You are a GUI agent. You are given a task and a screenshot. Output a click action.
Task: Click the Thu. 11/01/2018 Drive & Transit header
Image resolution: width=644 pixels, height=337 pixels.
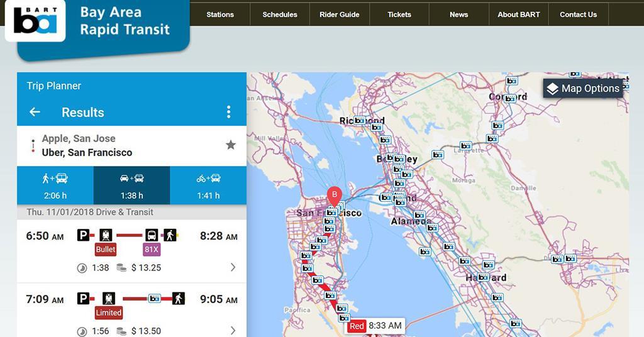(90, 213)
